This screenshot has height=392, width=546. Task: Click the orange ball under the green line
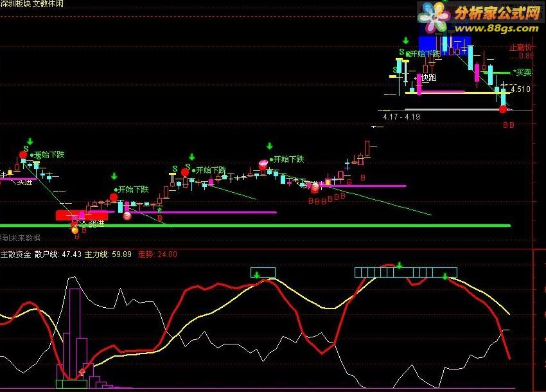point(75,230)
